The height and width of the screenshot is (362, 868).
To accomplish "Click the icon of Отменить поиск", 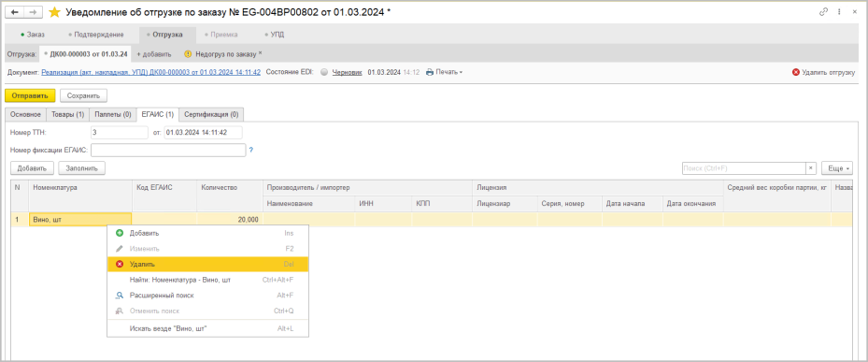I will (119, 311).
